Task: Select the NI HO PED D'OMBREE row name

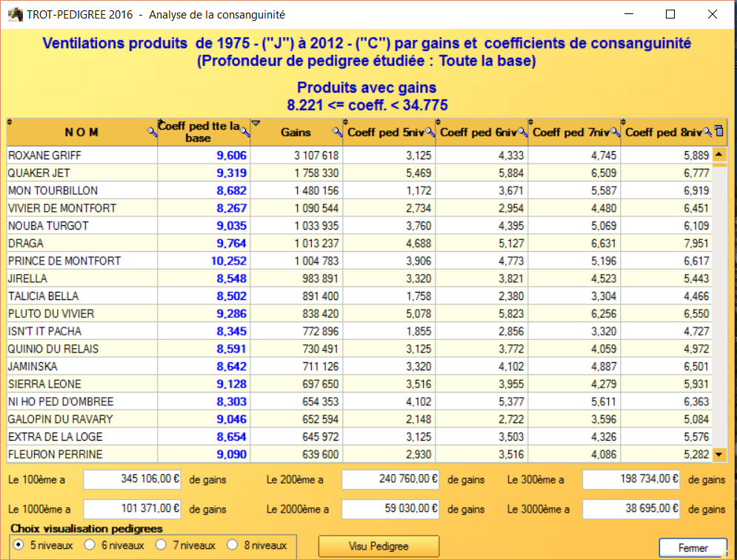Action: (61, 401)
